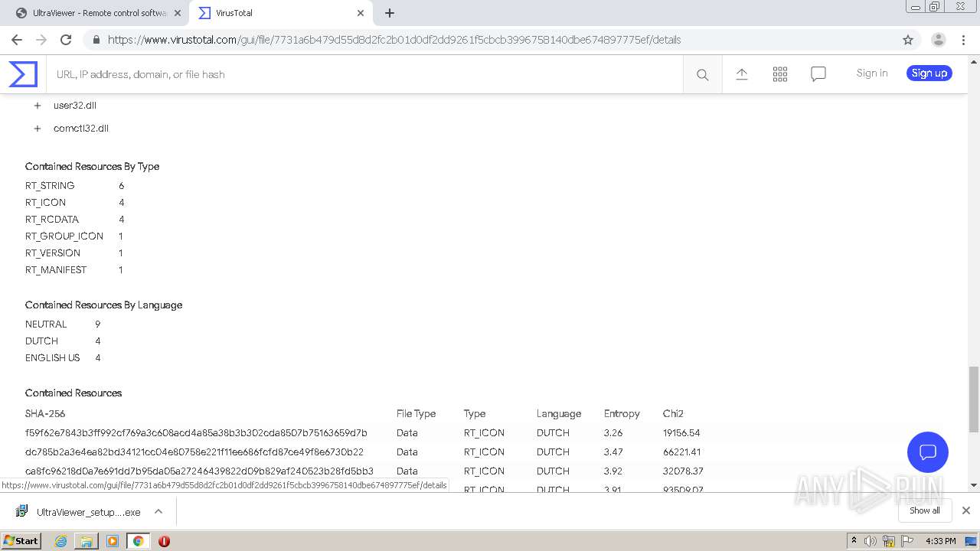This screenshot has height=551, width=980.
Task: Open File Explorer from taskbar
Action: tap(87, 541)
